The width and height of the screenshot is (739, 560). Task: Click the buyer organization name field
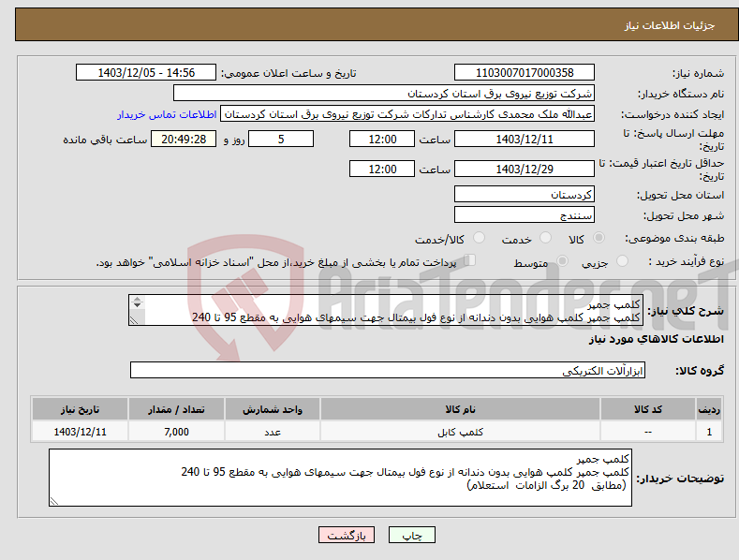[x=384, y=94]
